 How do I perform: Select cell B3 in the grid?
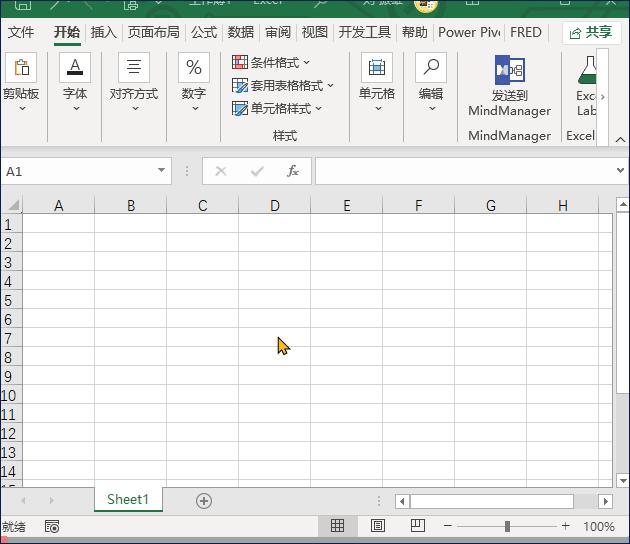pyautogui.click(x=131, y=262)
